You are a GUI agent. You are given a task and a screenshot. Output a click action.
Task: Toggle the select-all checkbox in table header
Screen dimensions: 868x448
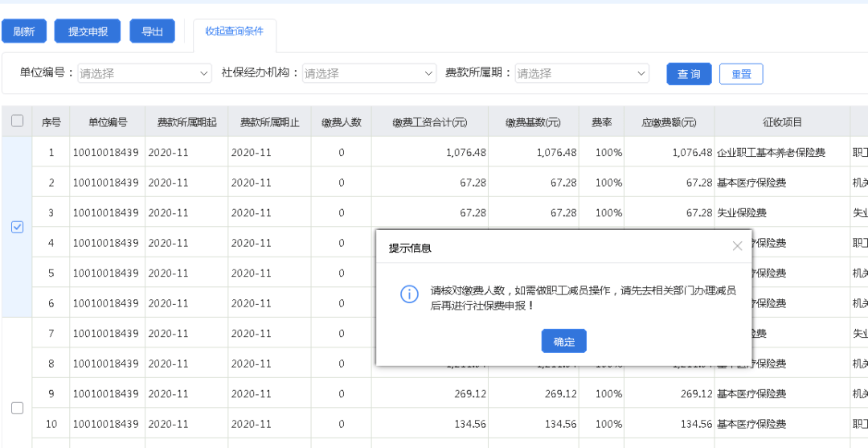click(17, 121)
